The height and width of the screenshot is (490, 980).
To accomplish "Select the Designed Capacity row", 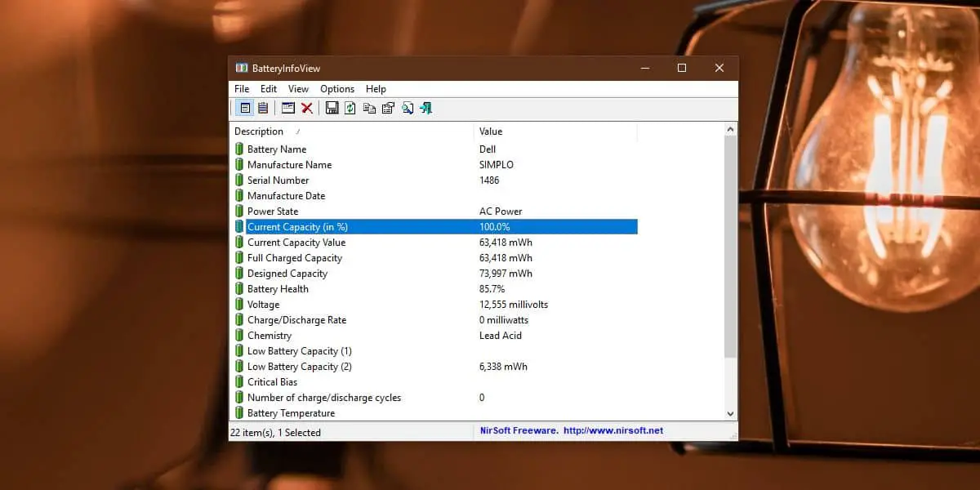I will point(287,274).
